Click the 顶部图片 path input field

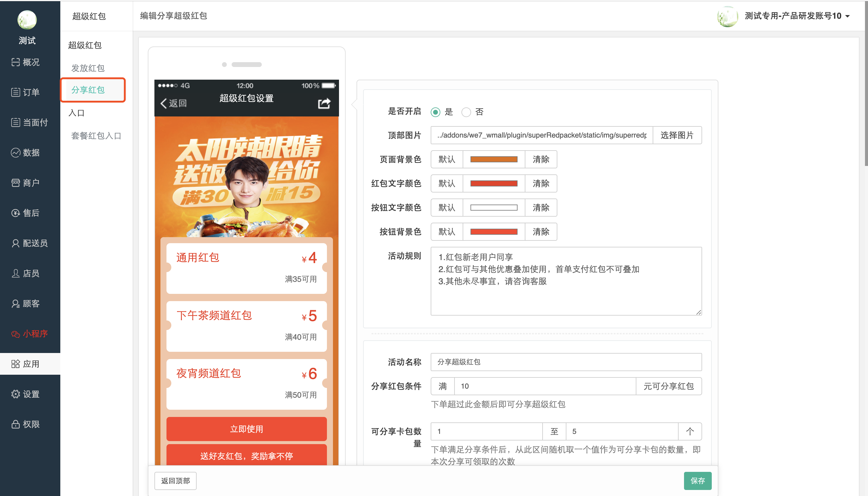tap(542, 135)
